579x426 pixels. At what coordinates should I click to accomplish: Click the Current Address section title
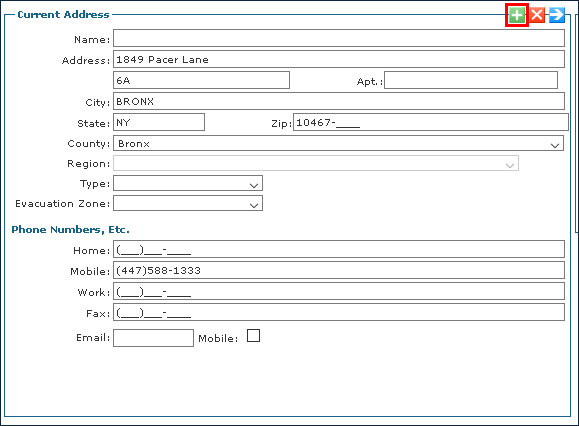[64, 14]
